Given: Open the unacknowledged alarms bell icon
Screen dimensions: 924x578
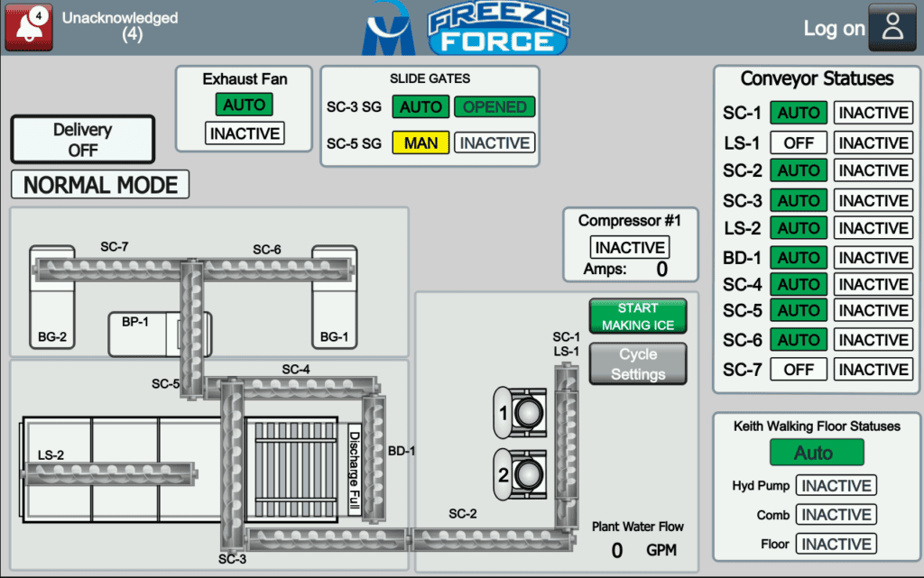Looking at the screenshot, I should [x=29, y=26].
